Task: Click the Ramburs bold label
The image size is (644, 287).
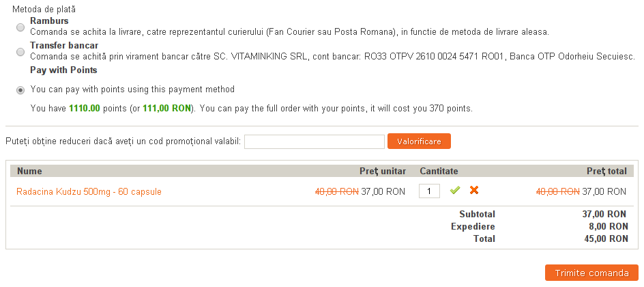Action: tap(49, 21)
